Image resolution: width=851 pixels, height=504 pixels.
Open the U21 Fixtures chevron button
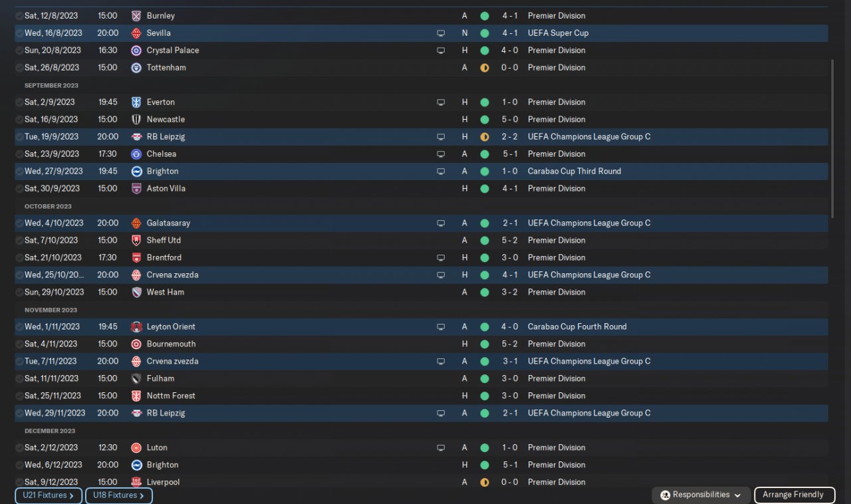[x=49, y=495]
